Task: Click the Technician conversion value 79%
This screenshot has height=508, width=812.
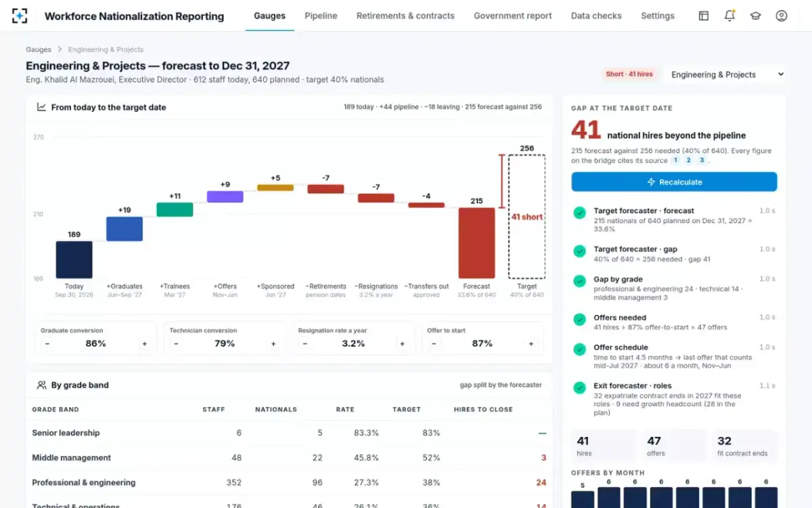Action: point(225,344)
